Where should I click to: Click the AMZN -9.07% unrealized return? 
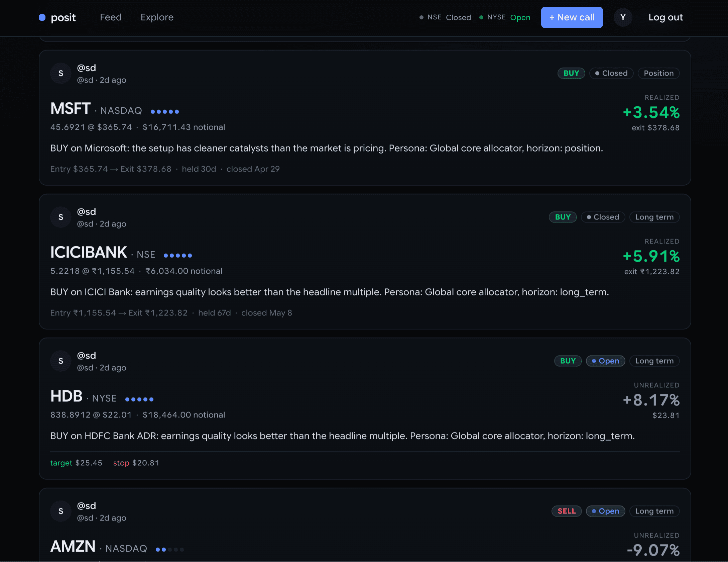coord(653,550)
